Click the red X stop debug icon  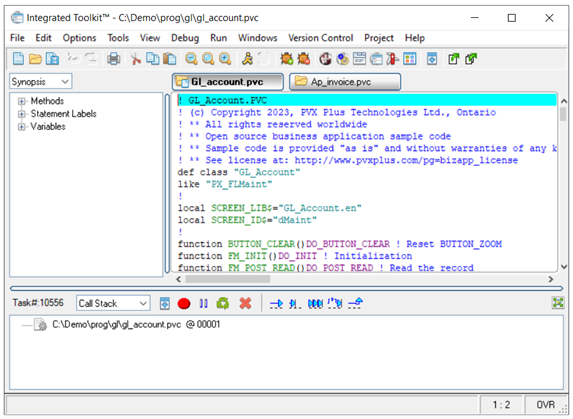[x=245, y=303]
